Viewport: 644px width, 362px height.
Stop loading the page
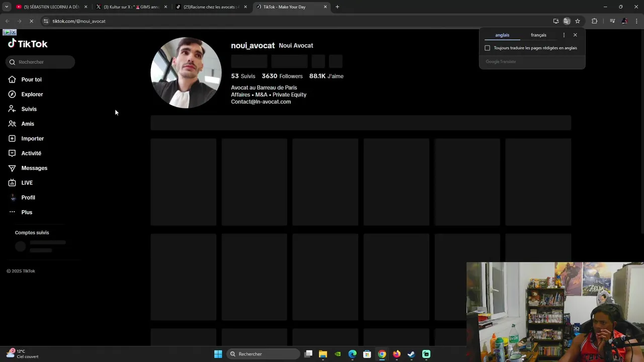point(31,21)
